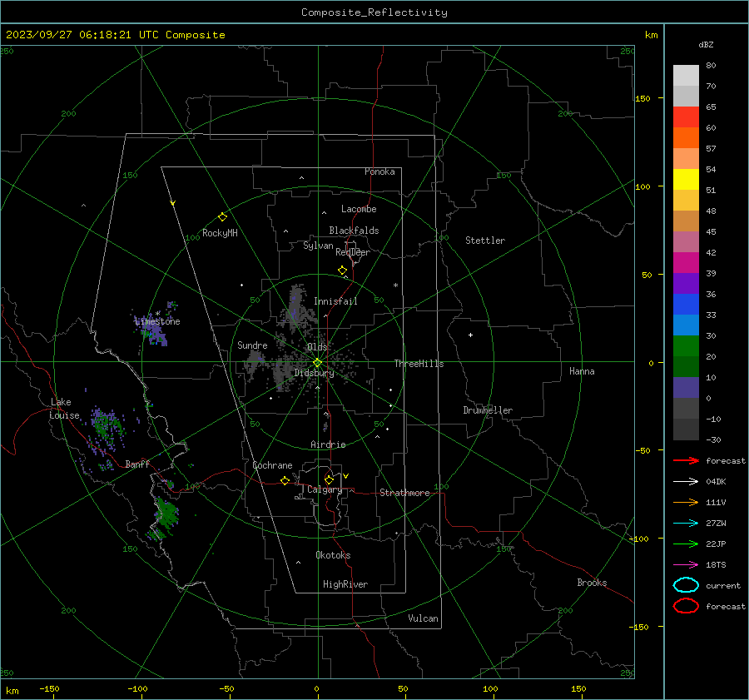Click the Calgary city label
The height and width of the screenshot is (700, 749).
[325, 489]
